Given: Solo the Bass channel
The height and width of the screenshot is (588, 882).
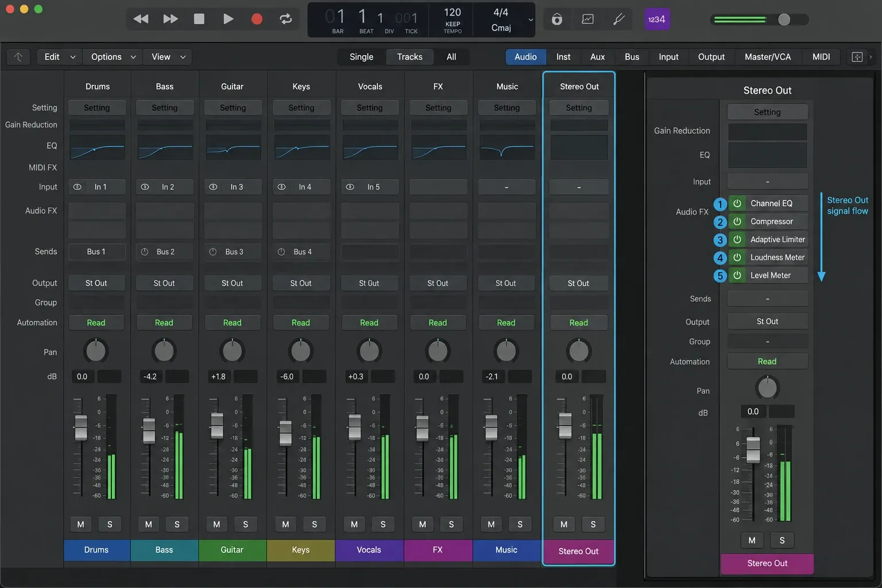Looking at the screenshot, I should point(177,524).
